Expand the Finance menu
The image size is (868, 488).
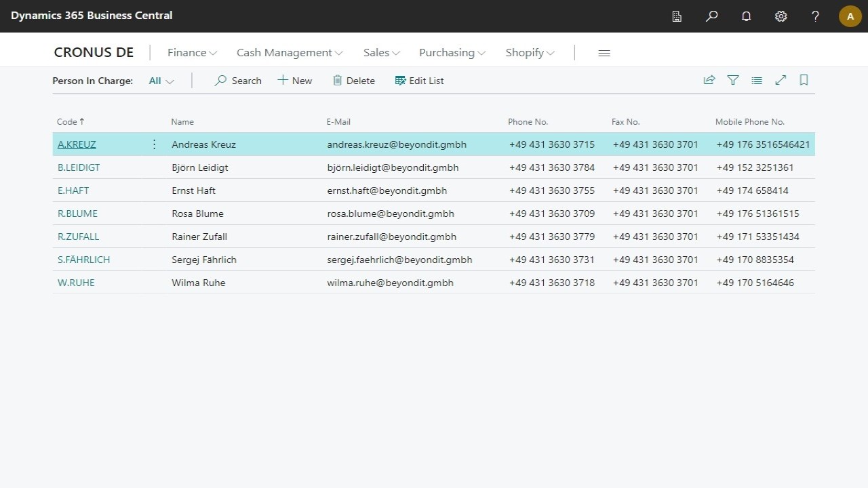tap(192, 53)
